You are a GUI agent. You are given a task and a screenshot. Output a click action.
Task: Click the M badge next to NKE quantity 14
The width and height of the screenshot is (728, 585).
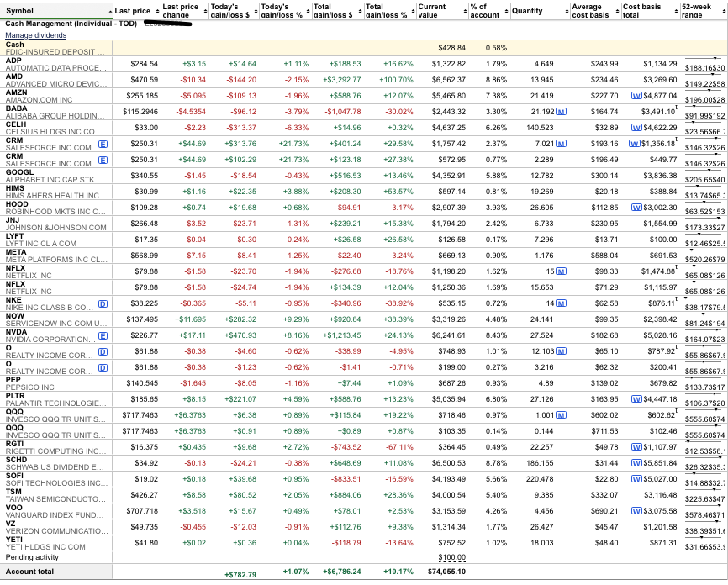pyautogui.click(x=562, y=303)
